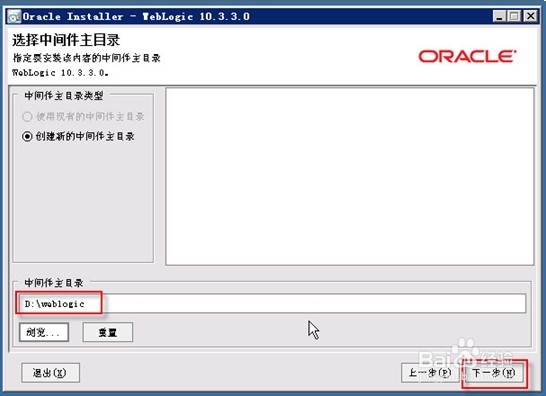Maximize the Oracle Installer window
The image size is (546, 396).
click(x=515, y=16)
